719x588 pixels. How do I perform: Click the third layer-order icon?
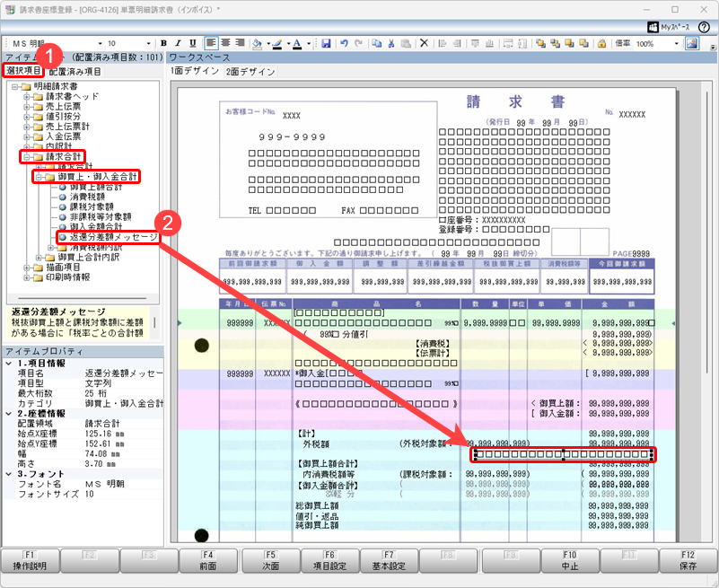(x=569, y=44)
